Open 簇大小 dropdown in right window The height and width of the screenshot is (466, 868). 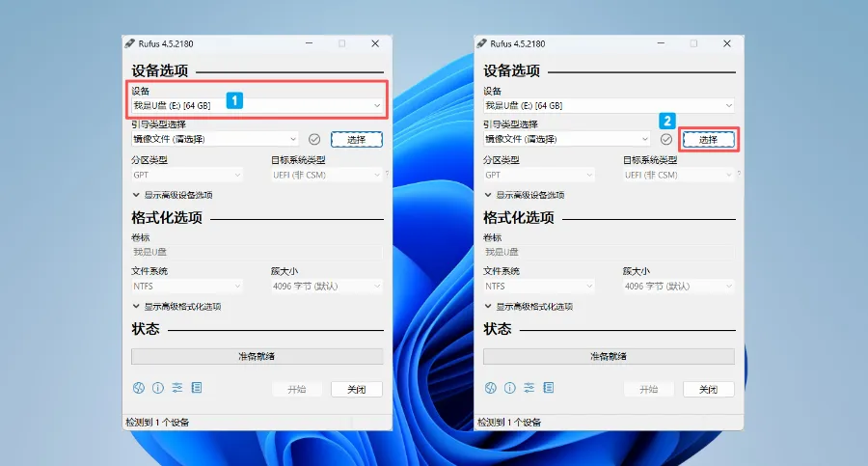click(x=679, y=286)
